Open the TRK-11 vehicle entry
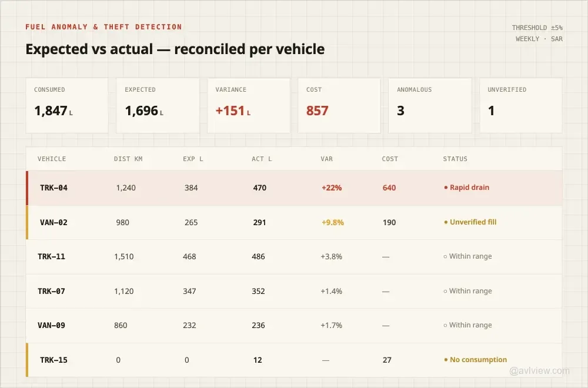 [51, 257]
